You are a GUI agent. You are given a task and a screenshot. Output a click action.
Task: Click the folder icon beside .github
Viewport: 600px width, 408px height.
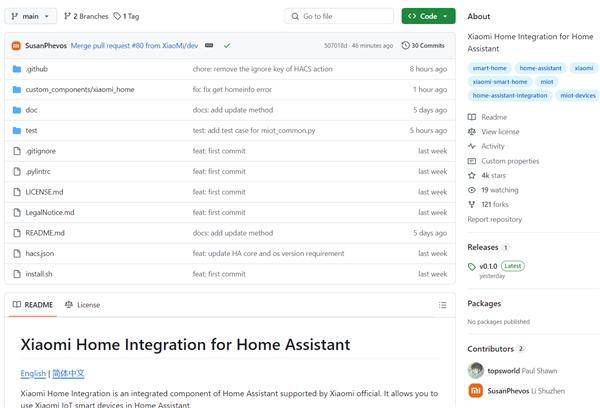click(17, 69)
